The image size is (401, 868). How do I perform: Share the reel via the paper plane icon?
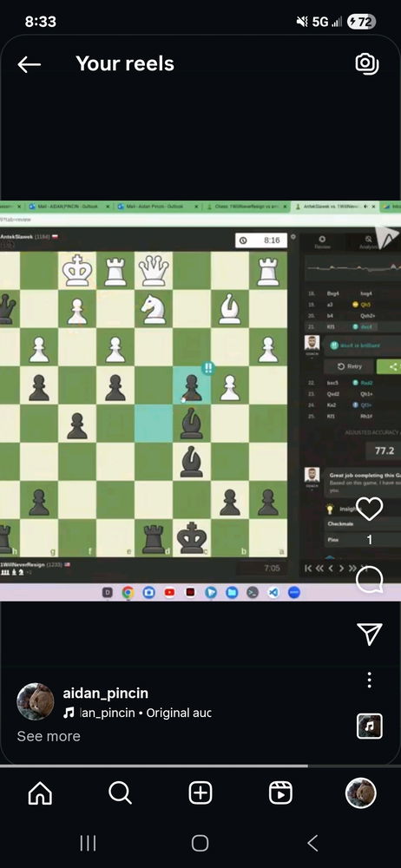point(370,634)
